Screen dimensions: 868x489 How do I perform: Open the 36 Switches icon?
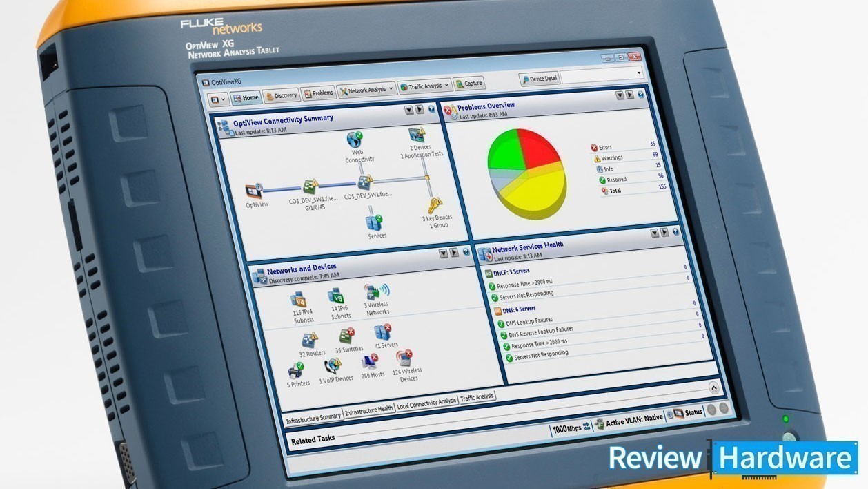click(346, 336)
